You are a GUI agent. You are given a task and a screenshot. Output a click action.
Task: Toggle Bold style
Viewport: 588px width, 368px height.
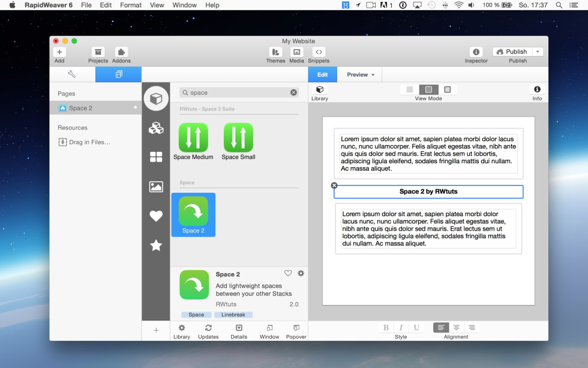click(386, 328)
